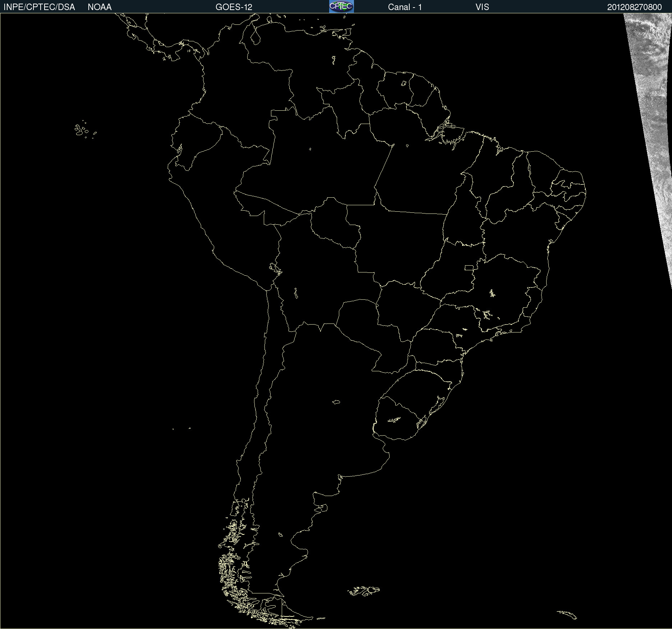
Task: Click the GOES-12 satellite label
Action: (234, 7)
